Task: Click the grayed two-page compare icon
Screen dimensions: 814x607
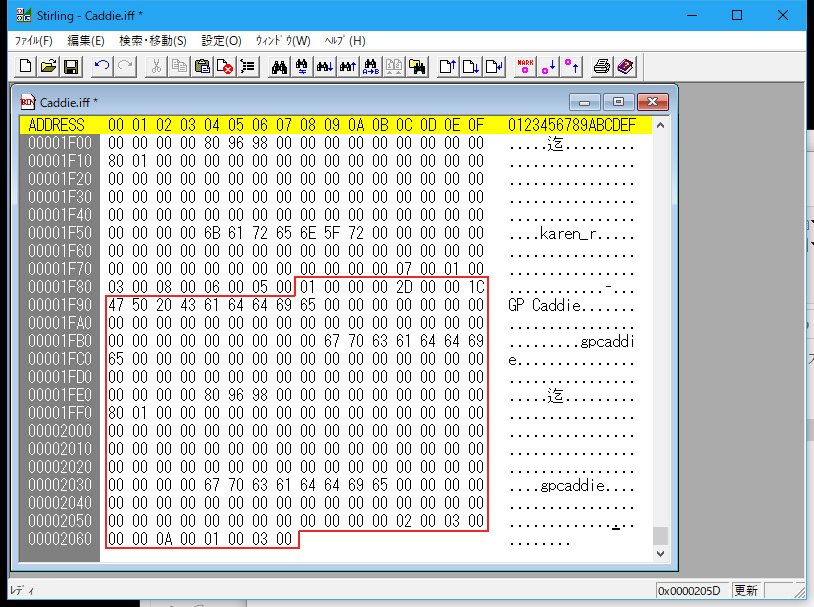Action: pos(394,66)
